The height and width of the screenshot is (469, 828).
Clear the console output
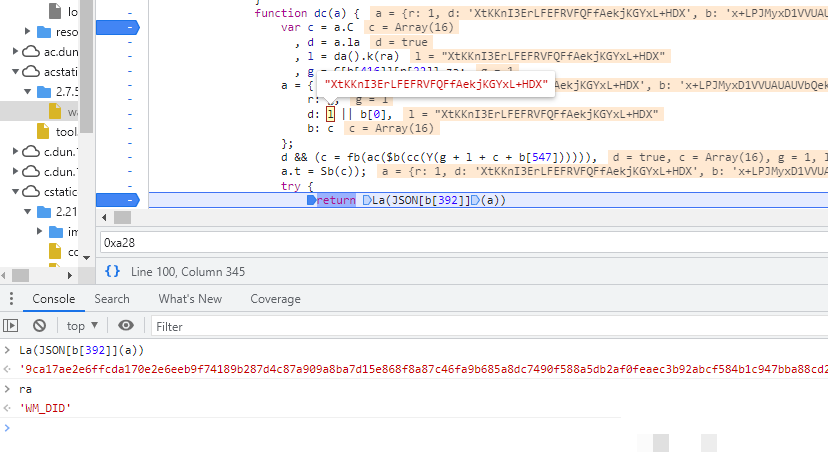click(x=39, y=326)
